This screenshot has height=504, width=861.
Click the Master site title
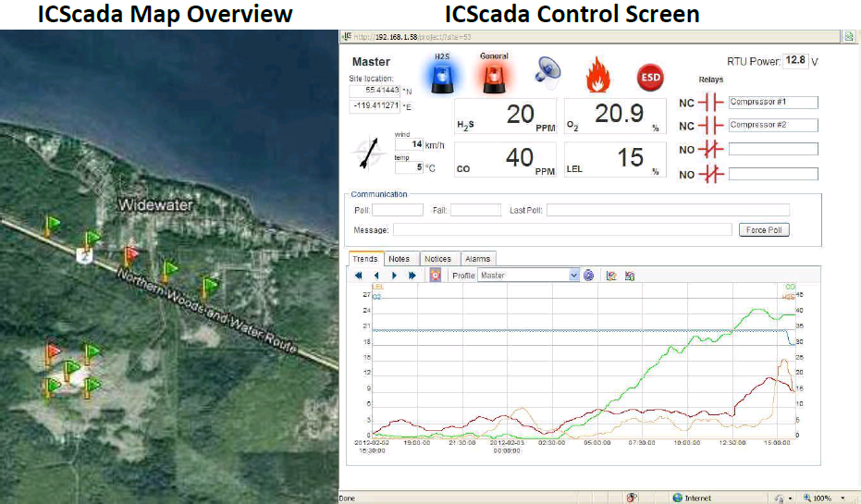pyautogui.click(x=371, y=62)
